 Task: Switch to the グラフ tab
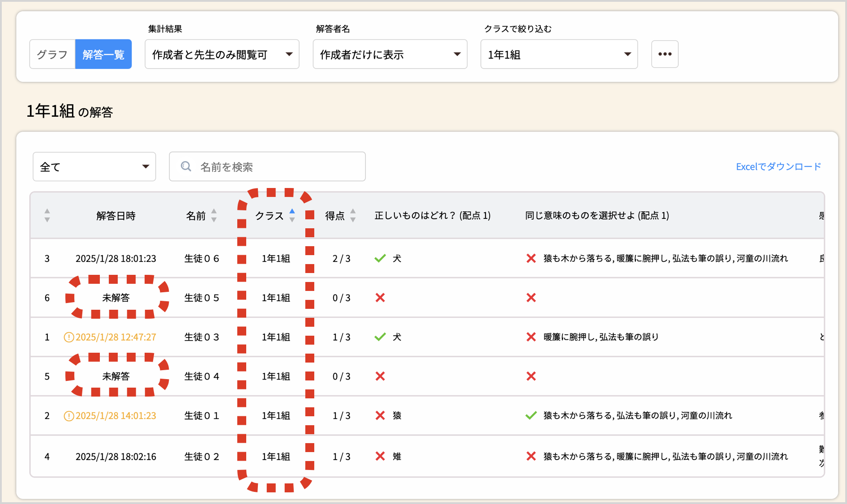pyautogui.click(x=52, y=54)
